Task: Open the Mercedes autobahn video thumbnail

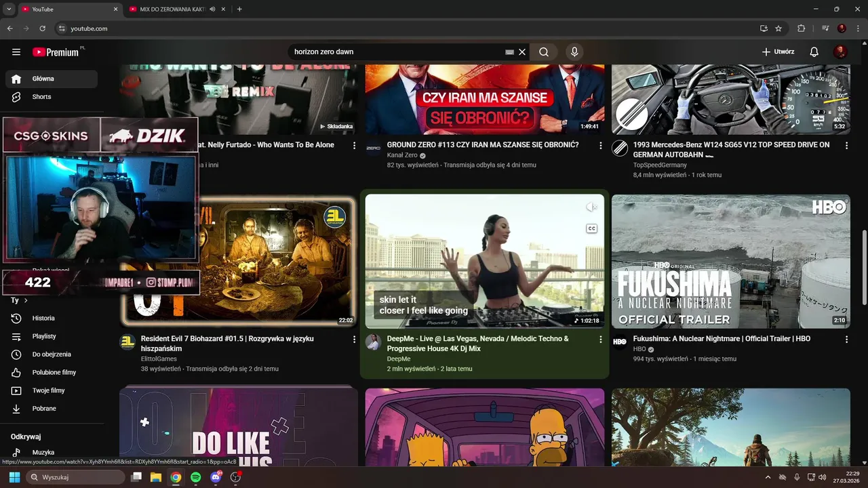Action: [731, 99]
